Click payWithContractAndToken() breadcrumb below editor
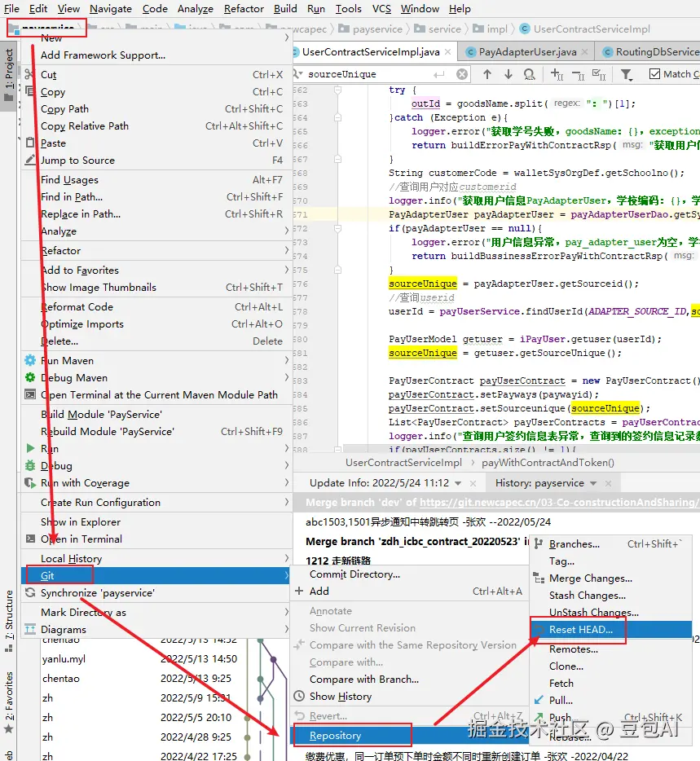The image size is (700, 761). pyautogui.click(x=548, y=463)
